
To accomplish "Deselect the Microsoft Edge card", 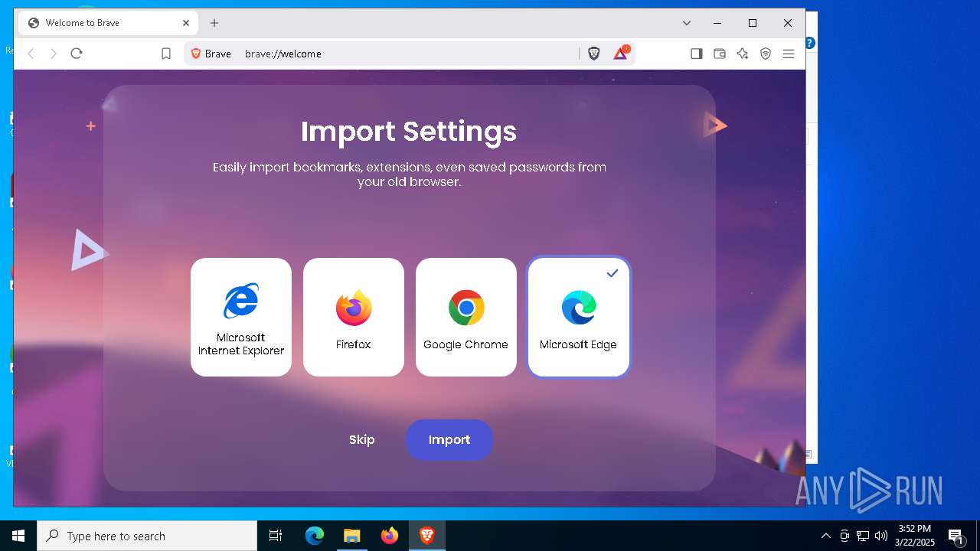I will coord(579,317).
